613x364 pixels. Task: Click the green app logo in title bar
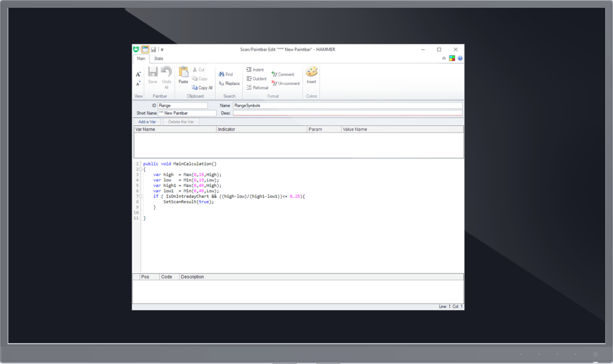click(136, 49)
